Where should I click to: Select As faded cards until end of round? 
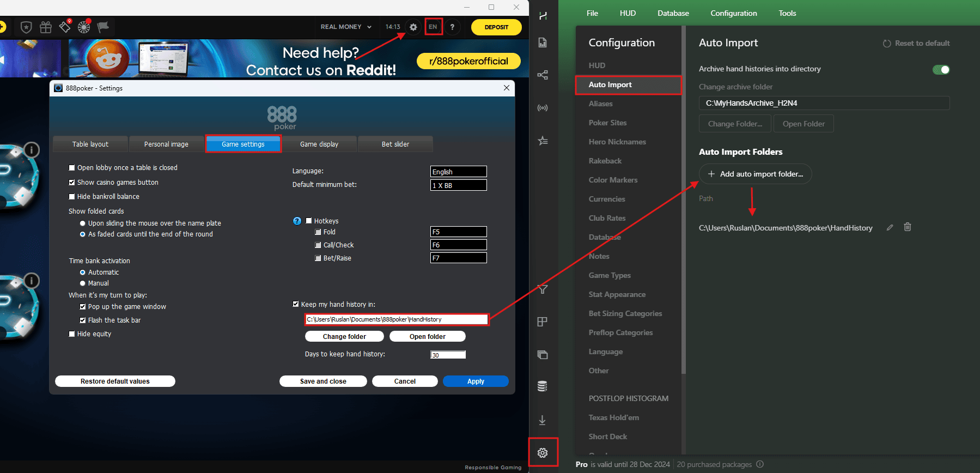click(x=83, y=234)
